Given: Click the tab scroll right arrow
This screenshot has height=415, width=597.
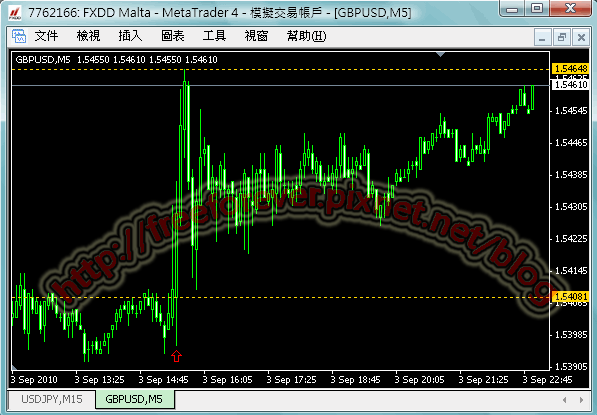Looking at the screenshot, I should (581, 400).
